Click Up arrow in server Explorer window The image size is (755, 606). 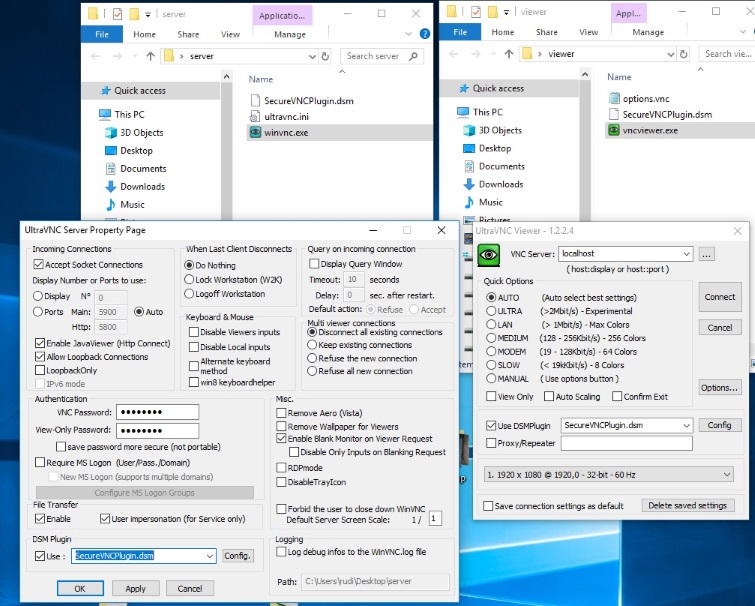pos(150,56)
